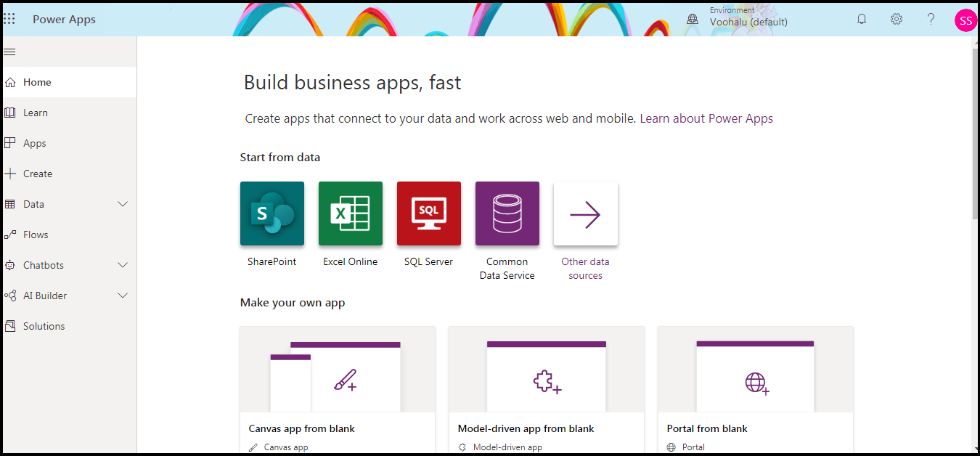This screenshot has height=456, width=980.
Task: Click the Learn book icon
Action: 10,113
